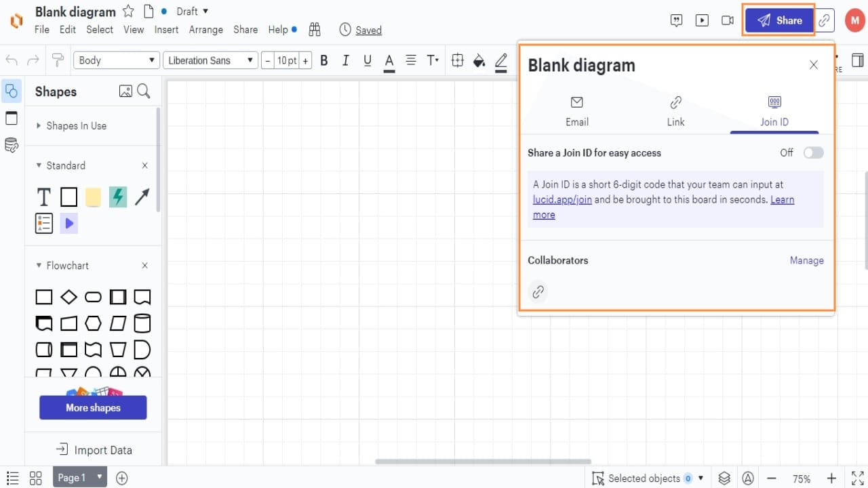Collapse the Standard shapes section
Screen dimensions: 868x488
click(39, 165)
